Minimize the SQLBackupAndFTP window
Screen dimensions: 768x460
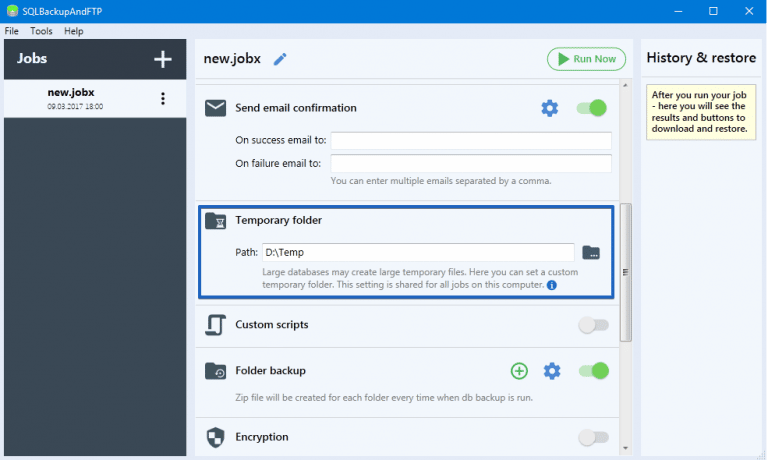tap(678, 11)
